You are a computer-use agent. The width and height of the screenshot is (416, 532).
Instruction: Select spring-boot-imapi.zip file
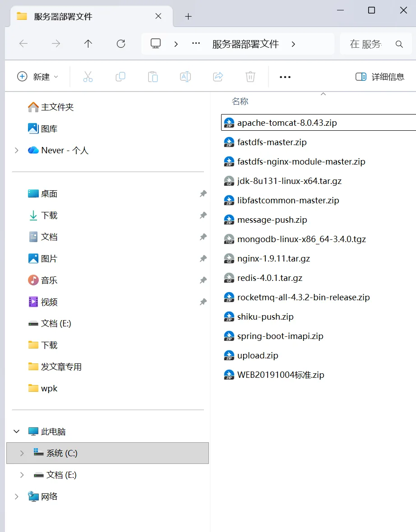coord(273,336)
